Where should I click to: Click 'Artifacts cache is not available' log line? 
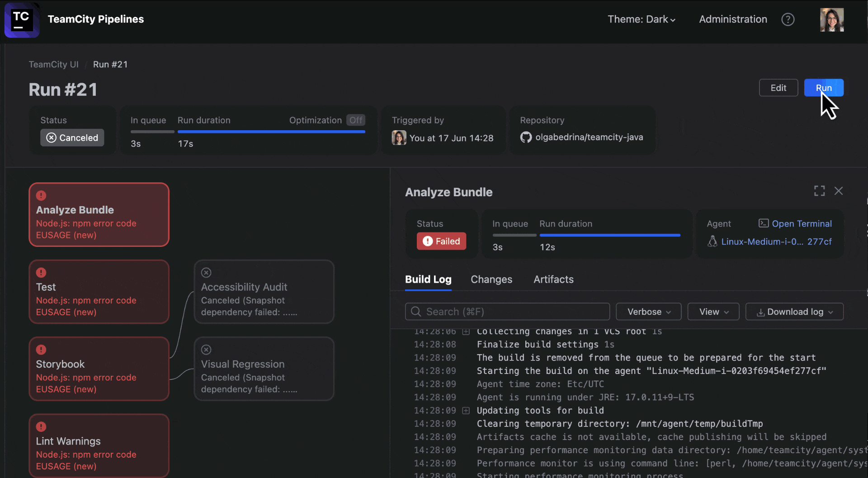[x=651, y=437]
